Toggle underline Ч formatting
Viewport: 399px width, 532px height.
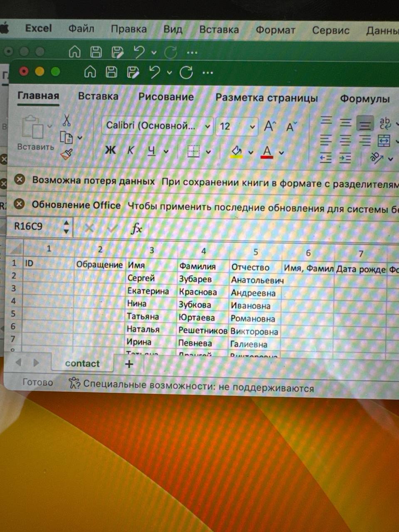tap(151, 151)
